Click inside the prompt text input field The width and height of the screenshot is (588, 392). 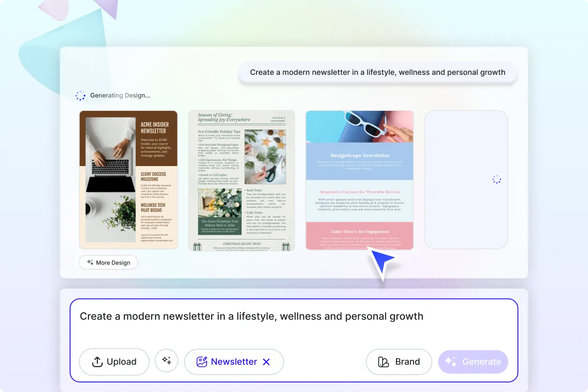[x=294, y=322]
